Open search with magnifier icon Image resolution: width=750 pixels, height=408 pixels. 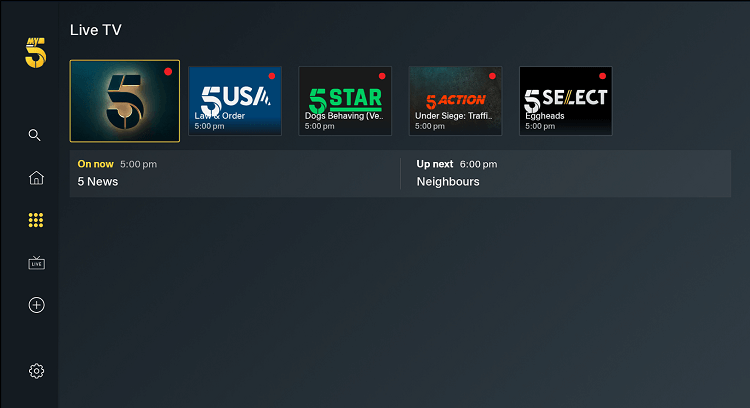[34, 135]
